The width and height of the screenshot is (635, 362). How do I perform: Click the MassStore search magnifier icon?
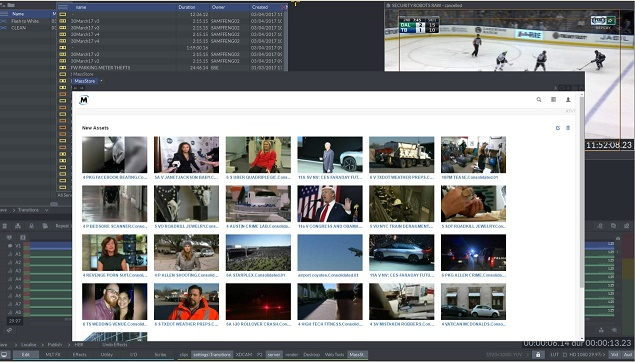(x=539, y=100)
